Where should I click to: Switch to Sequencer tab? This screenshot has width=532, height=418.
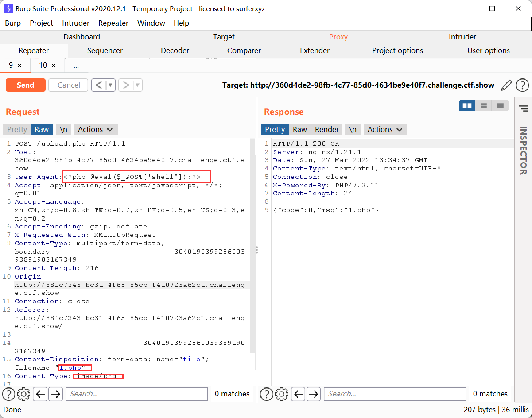click(x=105, y=50)
